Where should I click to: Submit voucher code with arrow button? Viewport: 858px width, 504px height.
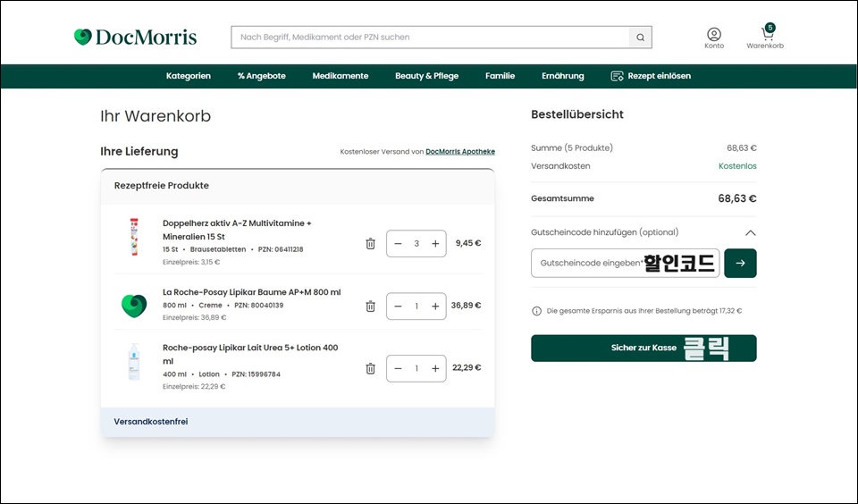coord(740,264)
